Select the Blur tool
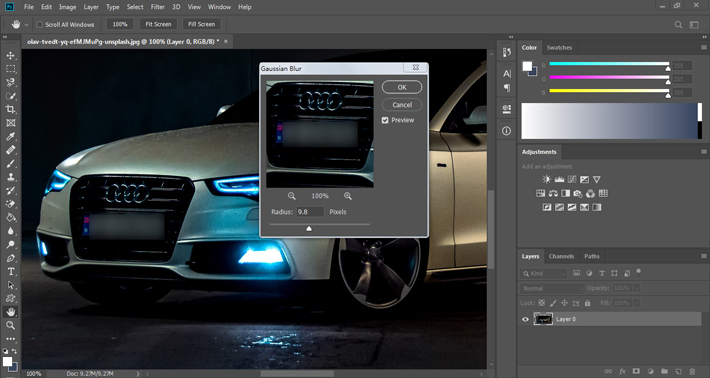Viewport: 710px width, 378px height. [10, 231]
